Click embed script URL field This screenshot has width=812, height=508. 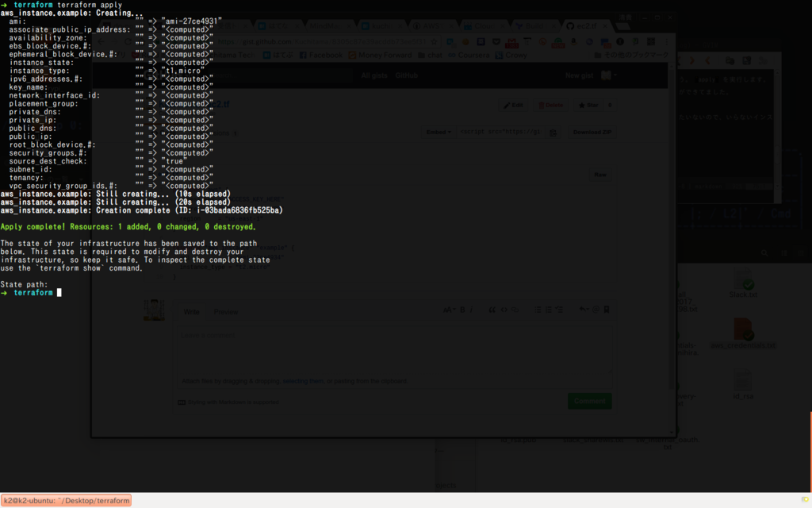[x=501, y=133]
